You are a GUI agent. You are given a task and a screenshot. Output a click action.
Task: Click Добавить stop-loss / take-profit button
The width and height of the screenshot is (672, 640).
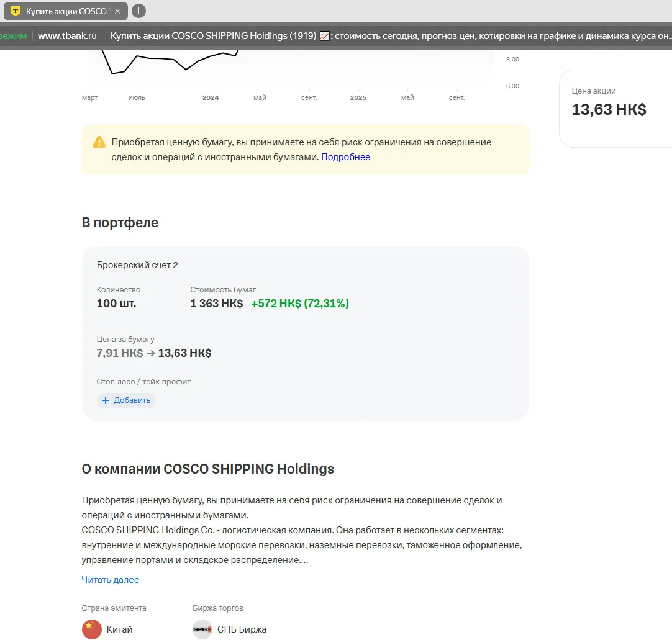[126, 400]
